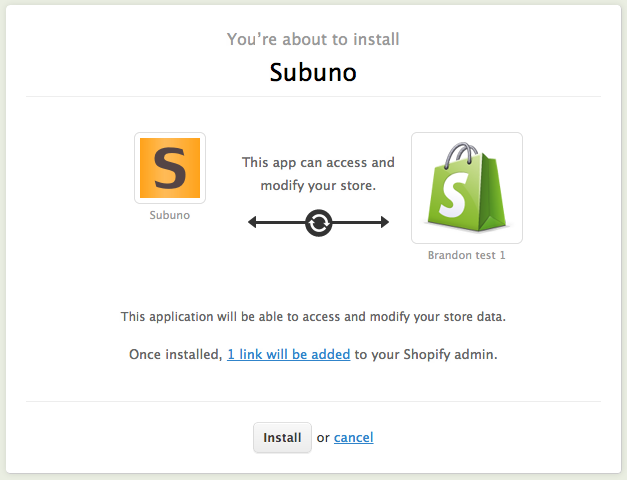Click the word "or" beside Install
This screenshot has width=627, height=480.
pyautogui.click(x=322, y=437)
